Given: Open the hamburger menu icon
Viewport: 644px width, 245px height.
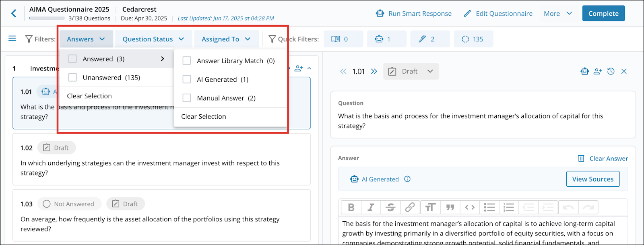Looking at the screenshot, I should (x=12, y=39).
